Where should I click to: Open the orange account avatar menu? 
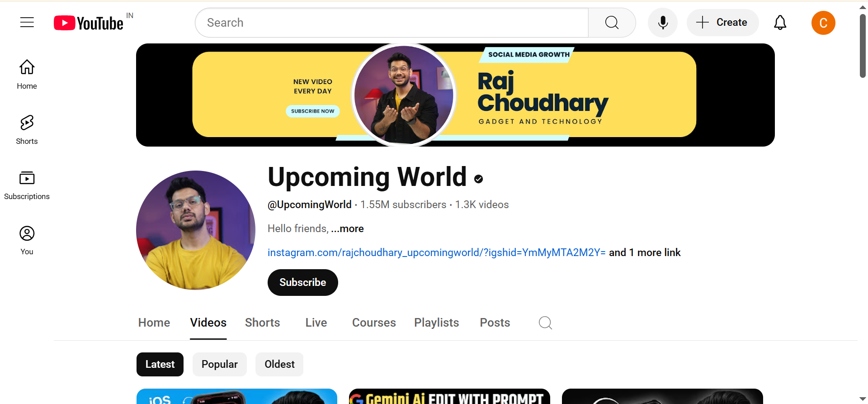tap(823, 23)
